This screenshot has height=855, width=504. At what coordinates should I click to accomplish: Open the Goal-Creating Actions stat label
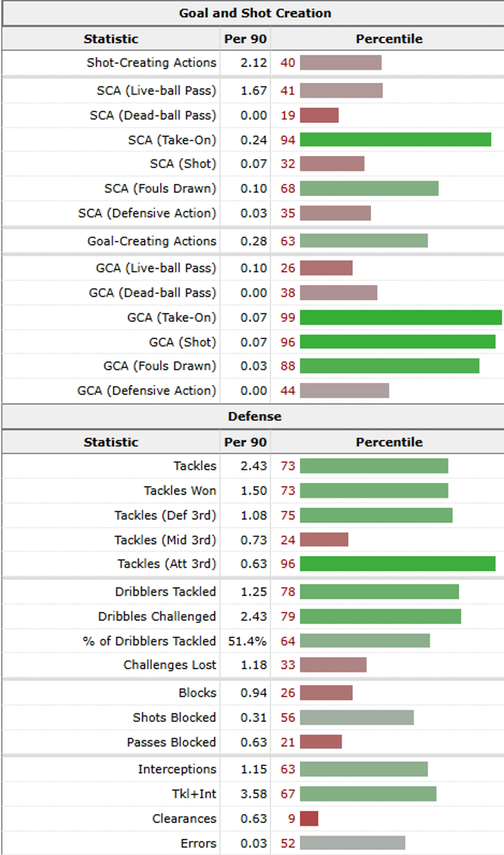[x=152, y=241]
